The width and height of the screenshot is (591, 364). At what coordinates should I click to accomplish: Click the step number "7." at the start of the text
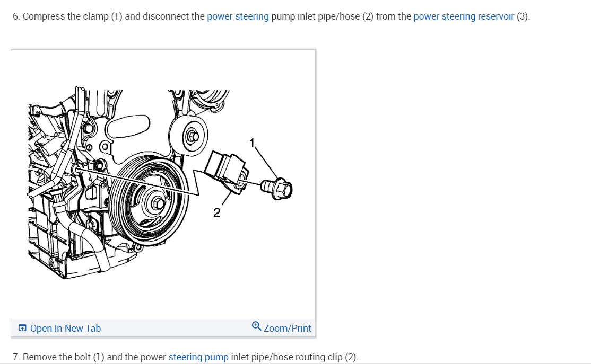[16, 357]
